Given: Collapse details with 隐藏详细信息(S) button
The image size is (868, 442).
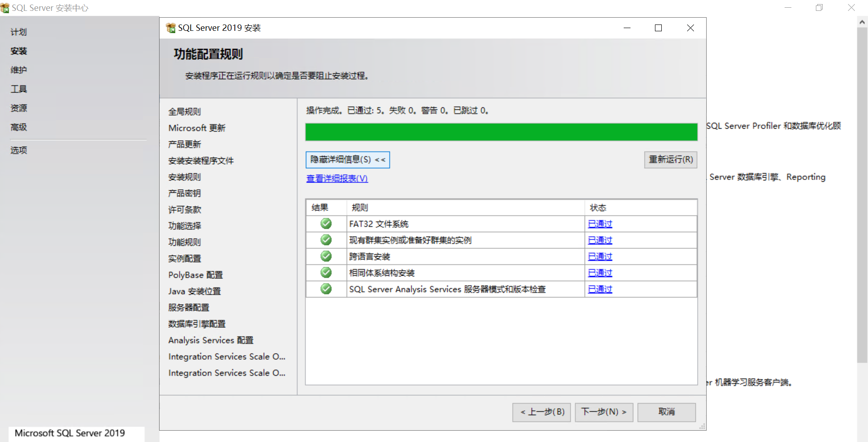Looking at the screenshot, I should (348, 160).
